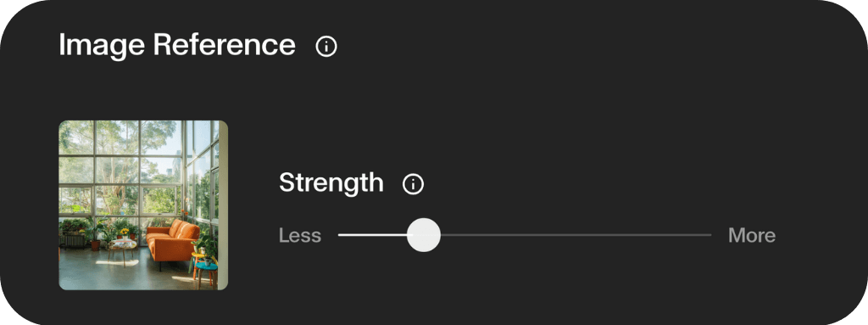Click the gray track just right of handle
Image resolution: width=868 pixels, height=325 pixels.
coord(451,234)
